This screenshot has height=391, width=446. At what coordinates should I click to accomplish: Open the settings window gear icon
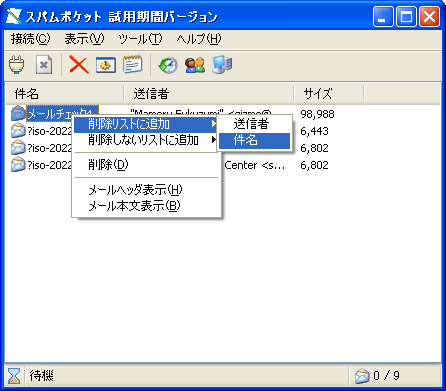[x=106, y=65]
